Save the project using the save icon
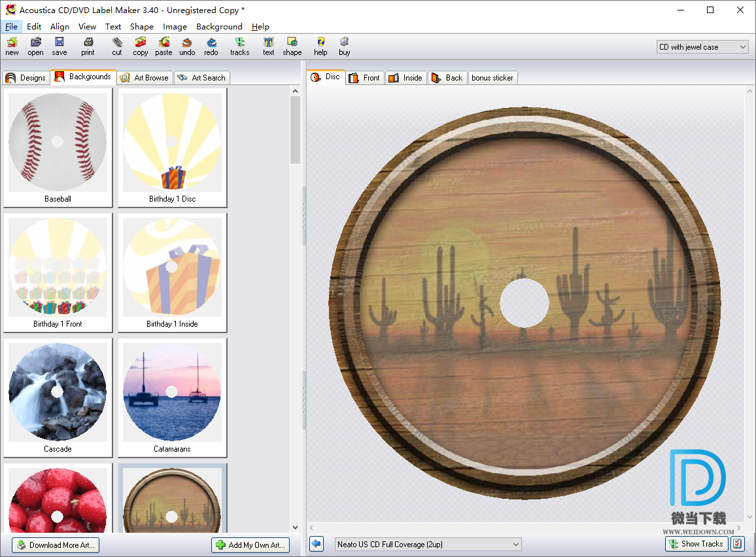756x557 pixels. pyautogui.click(x=60, y=46)
